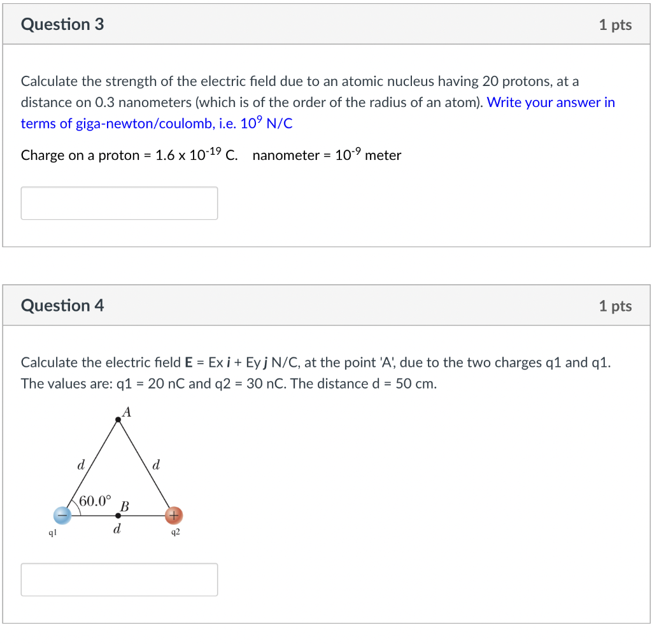652x644 pixels.
Task: Click the '1 pts' label on Question 3
Action: click(614, 25)
